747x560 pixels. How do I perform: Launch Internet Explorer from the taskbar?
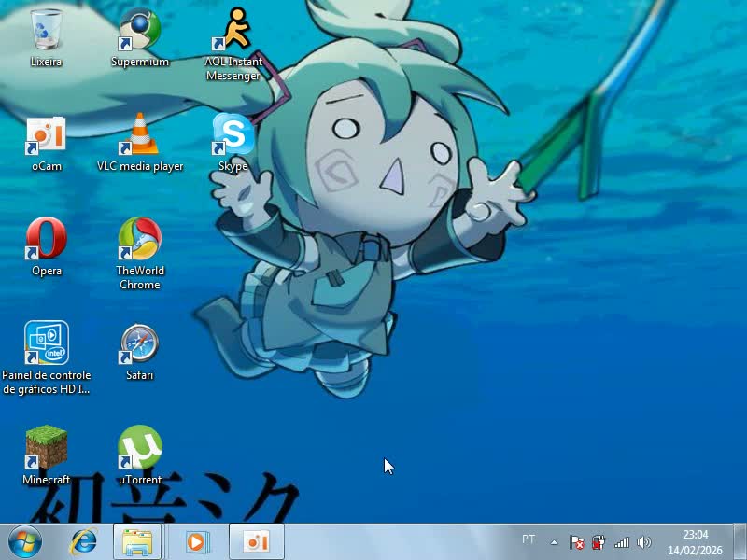[85, 541]
